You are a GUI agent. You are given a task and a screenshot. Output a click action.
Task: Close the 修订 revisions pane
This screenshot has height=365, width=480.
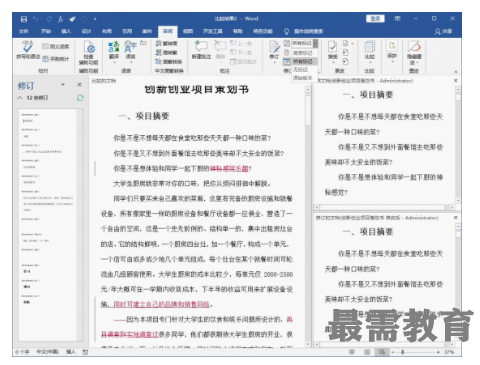(79, 85)
